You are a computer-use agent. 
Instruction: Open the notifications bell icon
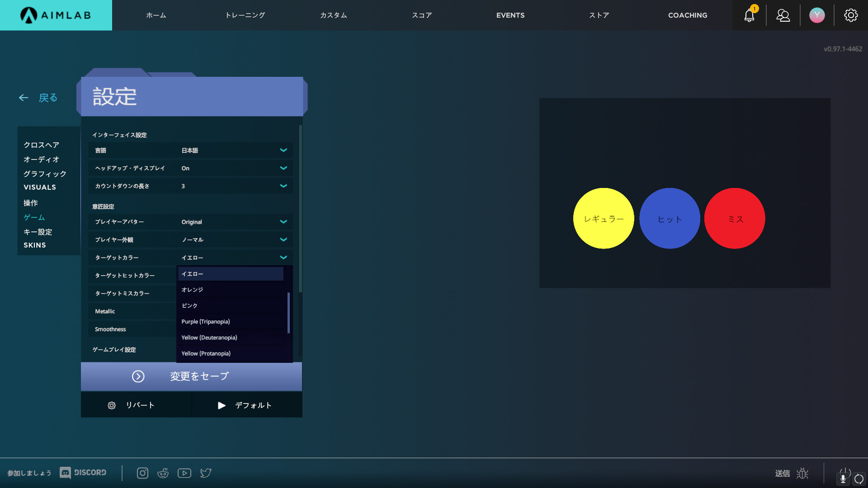point(749,15)
